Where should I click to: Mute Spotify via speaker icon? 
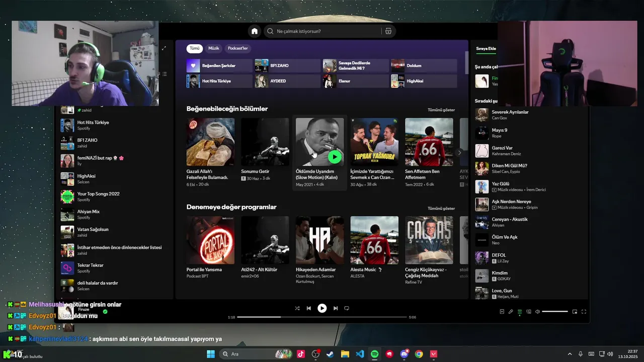pyautogui.click(x=537, y=312)
